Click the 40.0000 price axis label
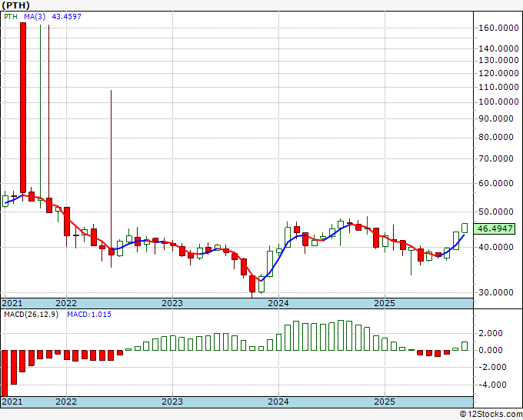The image size is (523, 420). tap(496, 247)
